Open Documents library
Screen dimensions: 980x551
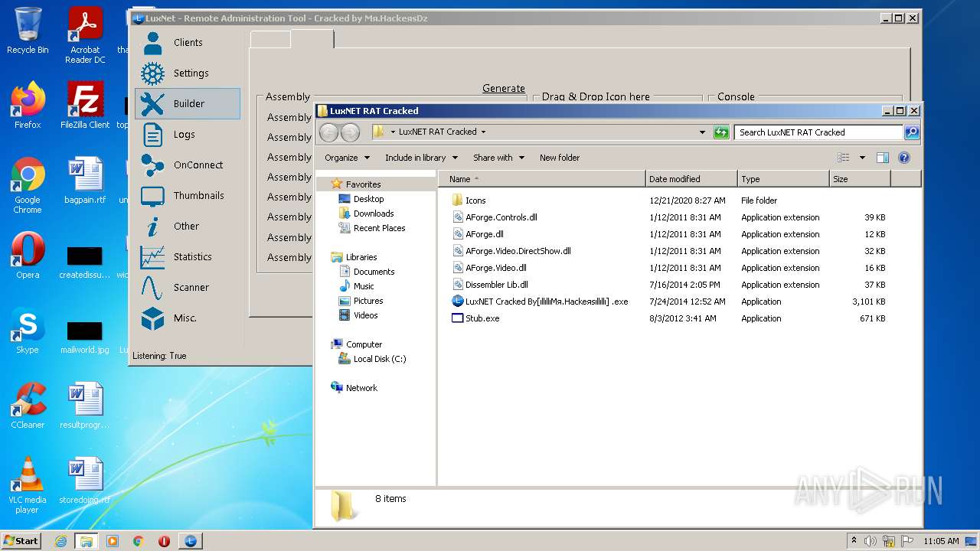coord(374,272)
